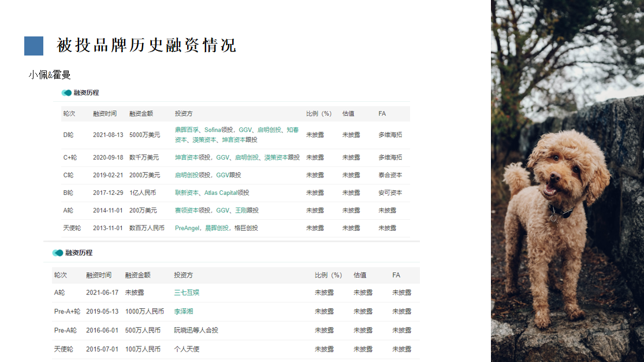The height and width of the screenshot is (362, 644).
Task: Click the GGV link in the 2019-02-21 row
Action: click(223, 175)
